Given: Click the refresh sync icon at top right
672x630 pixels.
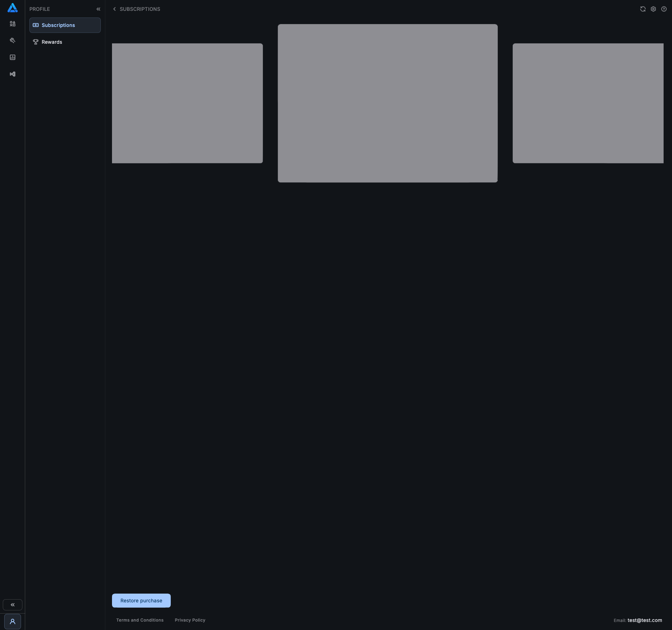Looking at the screenshot, I should [x=643, y=9].
